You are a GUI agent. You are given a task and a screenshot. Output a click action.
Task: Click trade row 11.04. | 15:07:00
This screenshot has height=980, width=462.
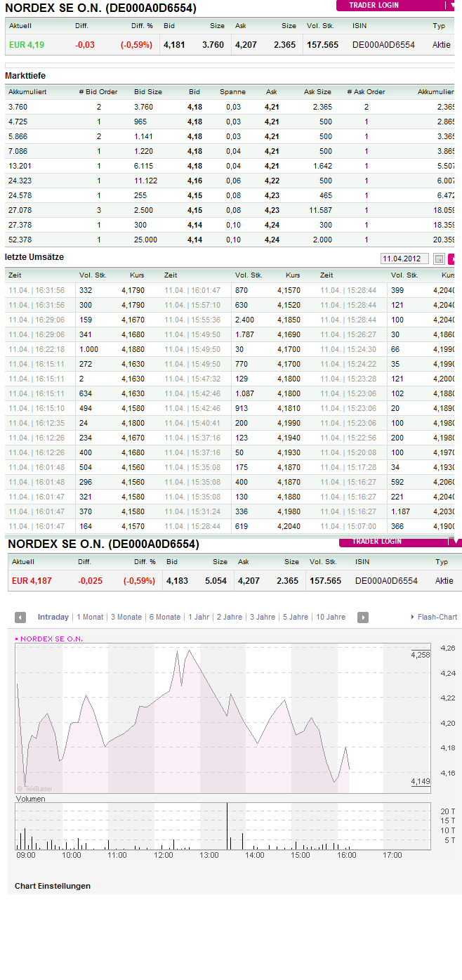(x=348, y=526)
